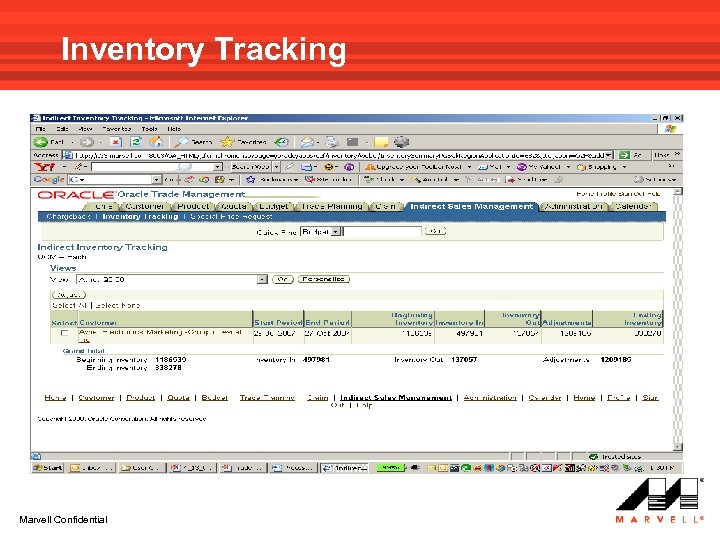Click inside the Quick Find text field
Screen dimensions: 720x540
(382, 232)
